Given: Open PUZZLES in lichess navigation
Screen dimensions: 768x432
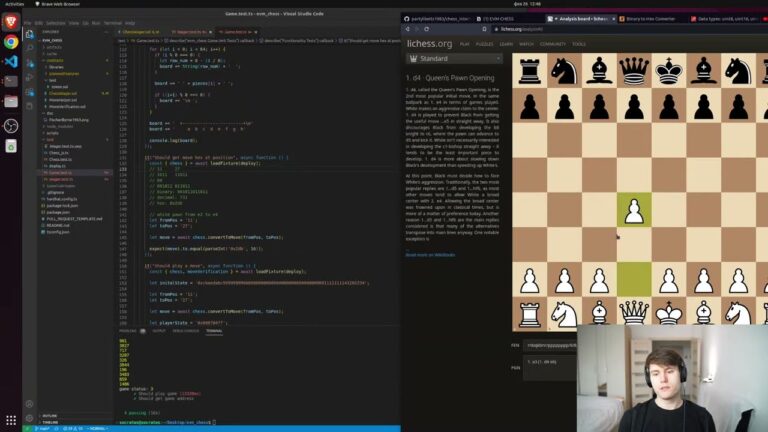Looking at the screenshot, I should pyautogui.click(x=484, y=44).
